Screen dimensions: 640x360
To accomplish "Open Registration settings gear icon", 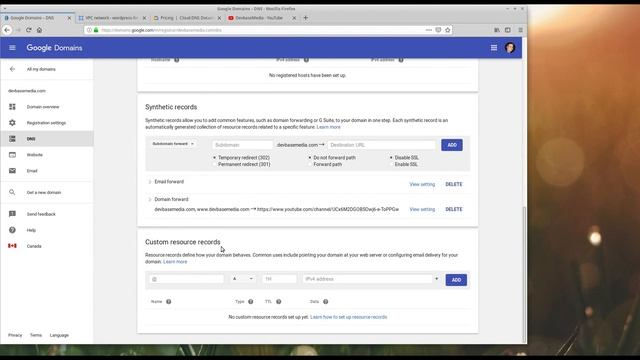I will pos(12,123).
